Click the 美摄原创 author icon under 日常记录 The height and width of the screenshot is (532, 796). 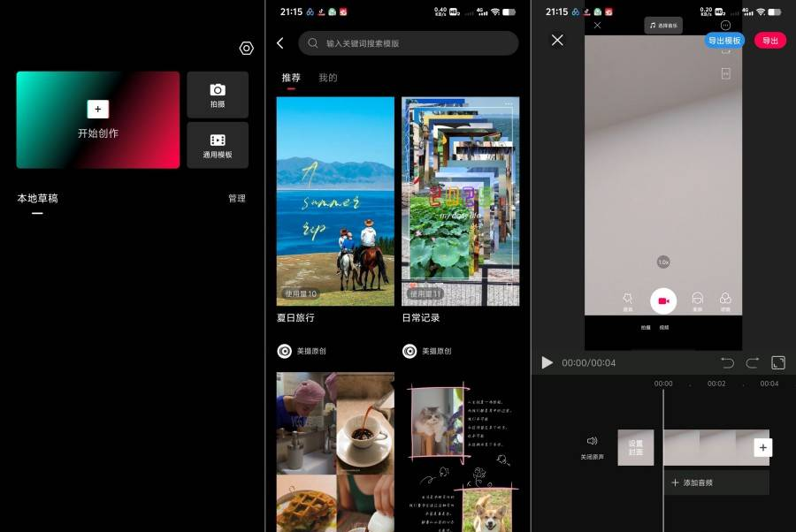click(x=409, y=351)
